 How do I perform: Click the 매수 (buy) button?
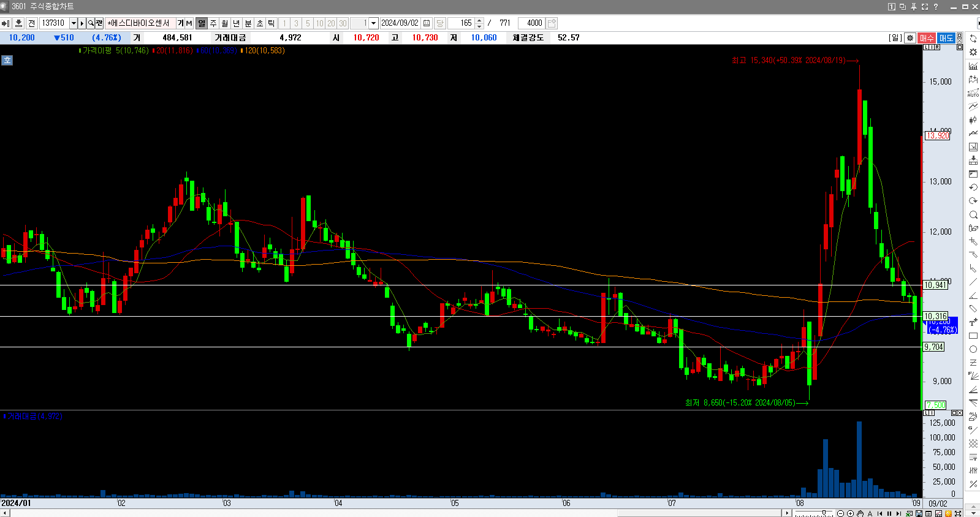(927, 38)
